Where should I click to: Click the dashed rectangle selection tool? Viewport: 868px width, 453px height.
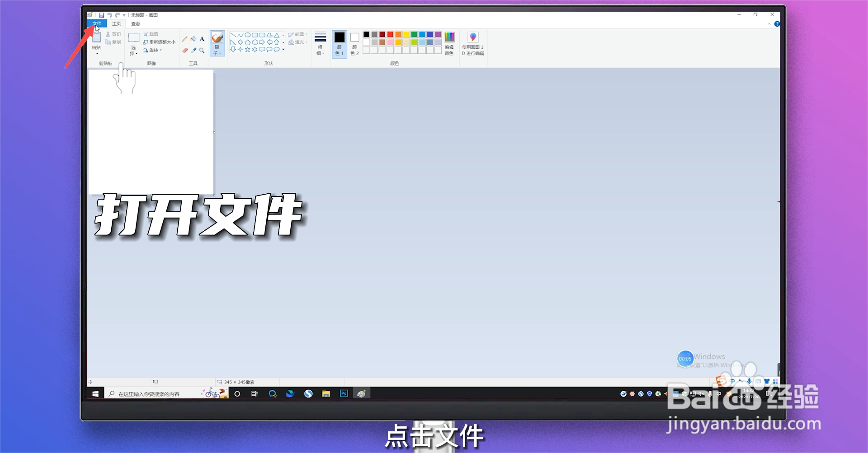pyautogui.click(x=133, y=37)
